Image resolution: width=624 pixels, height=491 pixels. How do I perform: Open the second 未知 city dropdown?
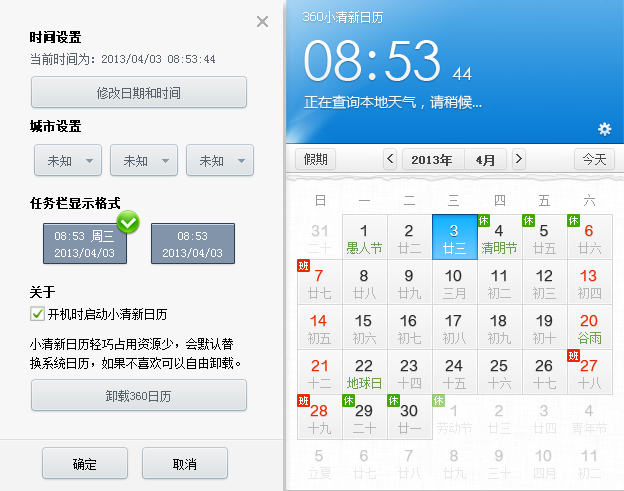(144, 160)
